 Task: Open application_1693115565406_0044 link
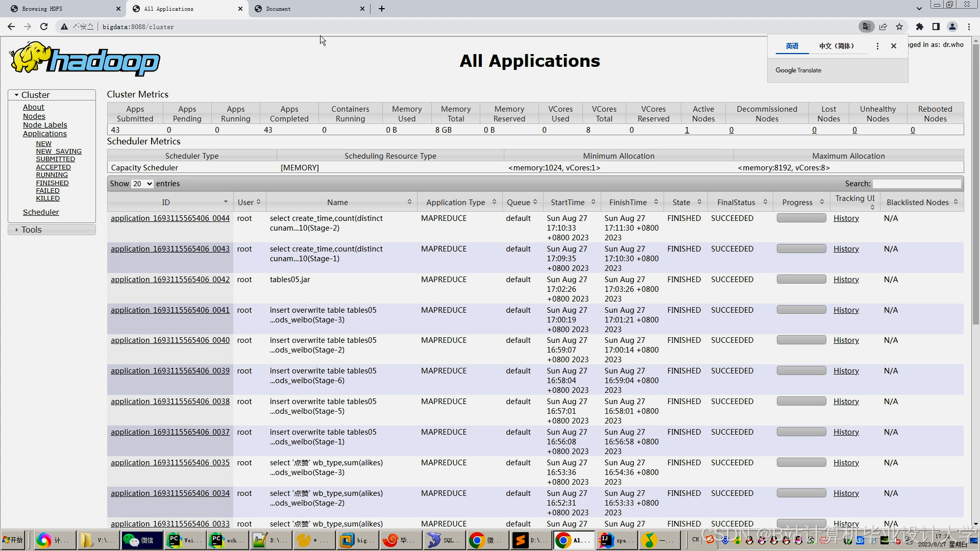click(x=170, y=218)
